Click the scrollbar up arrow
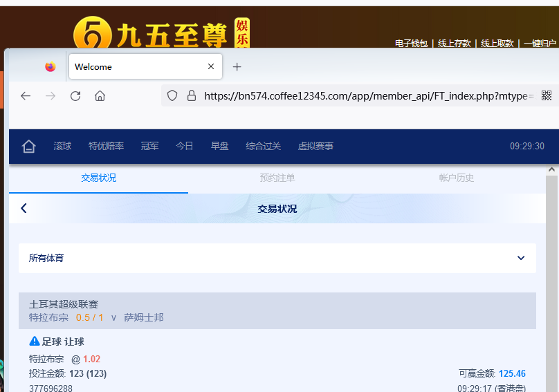This screenshot has height=392, width=559. pyautogui.click(x=551, y=169)
